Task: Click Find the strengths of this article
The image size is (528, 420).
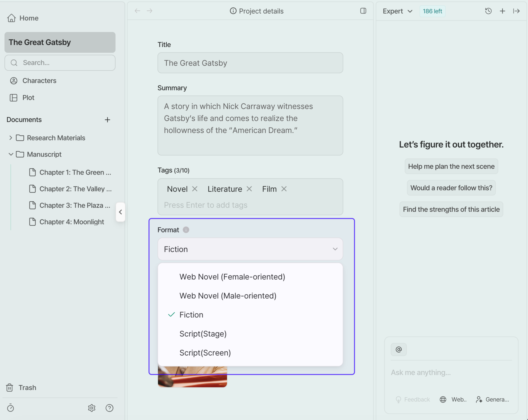Action: click(451, 209)
